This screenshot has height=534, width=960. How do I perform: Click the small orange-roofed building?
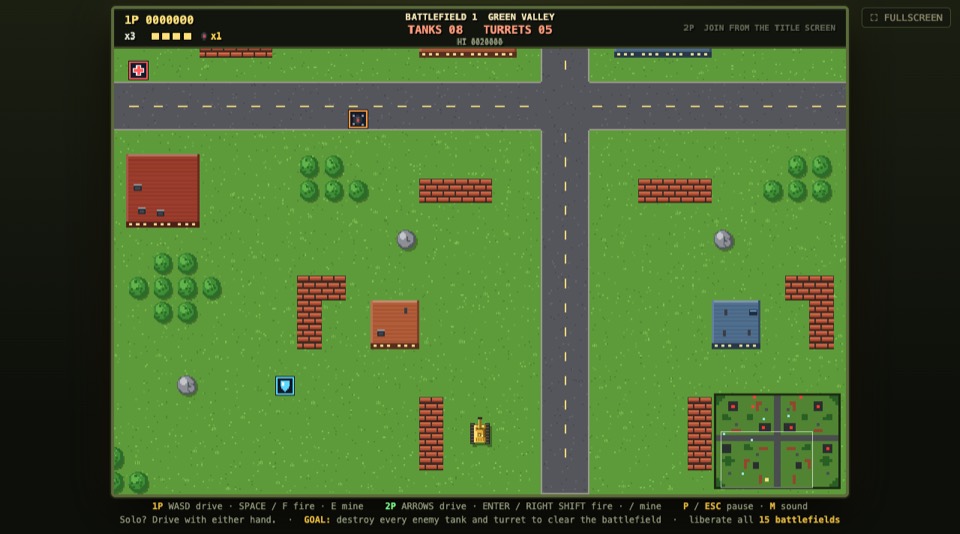coord(395,325)
